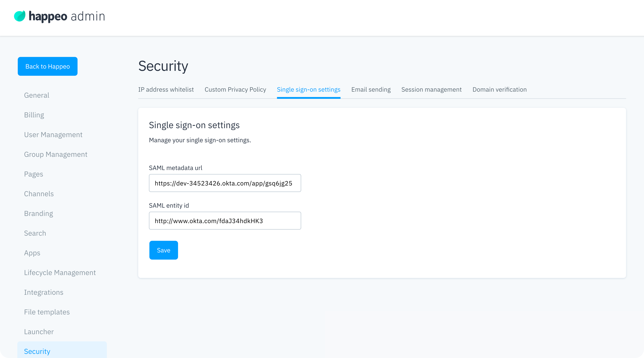Go to User Management

pyautogui.click(x=53, y=135)
